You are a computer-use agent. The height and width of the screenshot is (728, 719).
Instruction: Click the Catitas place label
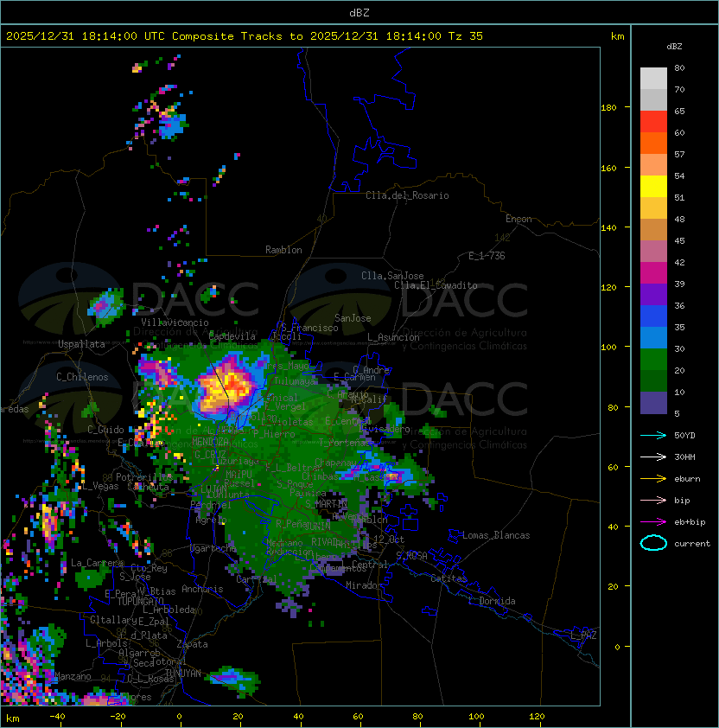pos(449,578)
